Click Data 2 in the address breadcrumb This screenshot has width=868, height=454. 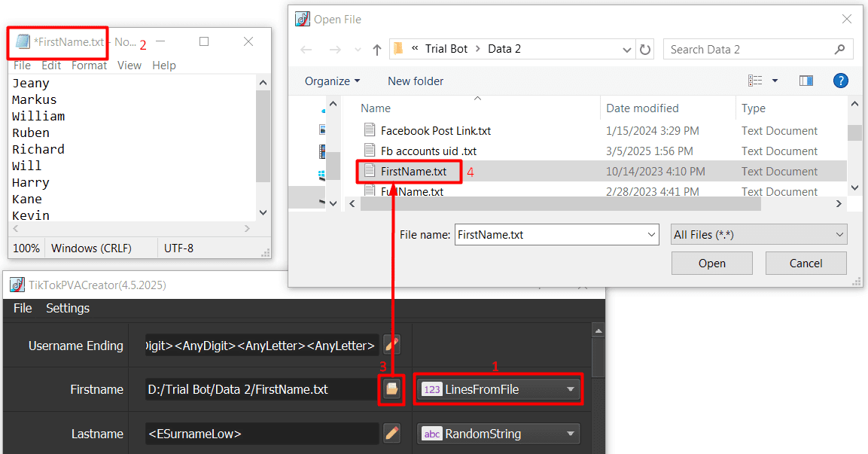504,49
